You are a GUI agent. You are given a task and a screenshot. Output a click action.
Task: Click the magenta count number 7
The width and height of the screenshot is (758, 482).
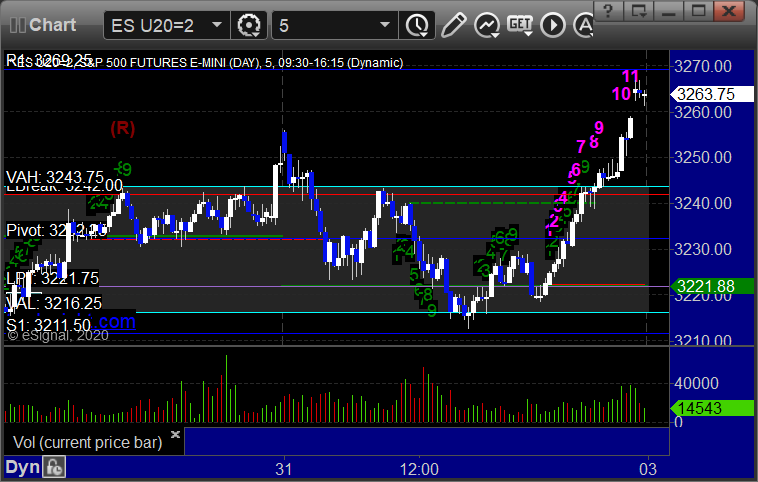[581, 146]
